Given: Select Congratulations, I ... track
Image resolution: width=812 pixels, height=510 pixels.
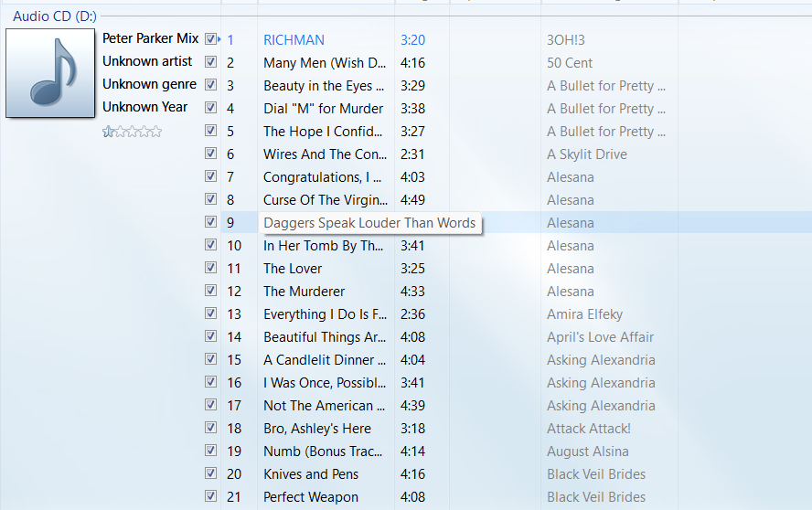Looking at the screenshot, I should pos(322,177).
